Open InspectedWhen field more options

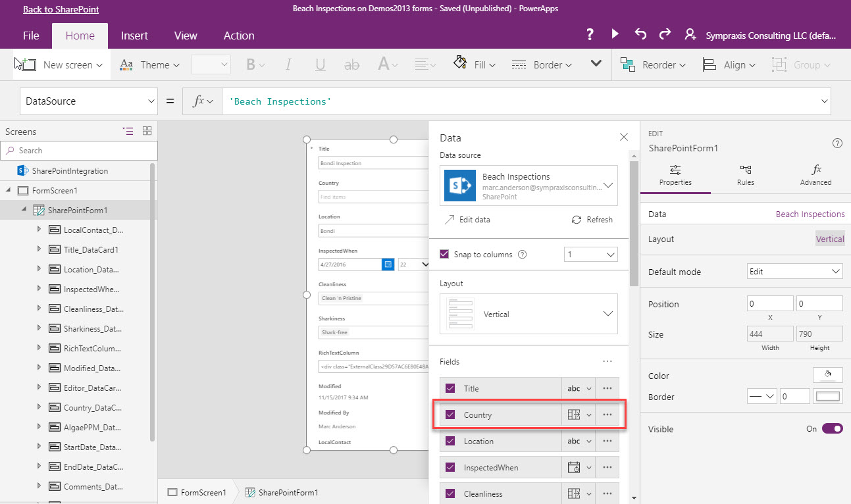pos(607,468)
